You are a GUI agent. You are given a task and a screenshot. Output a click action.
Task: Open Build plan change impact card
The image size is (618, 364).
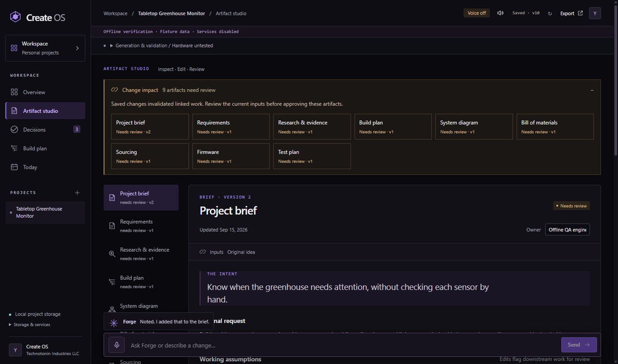pos(393,127)
